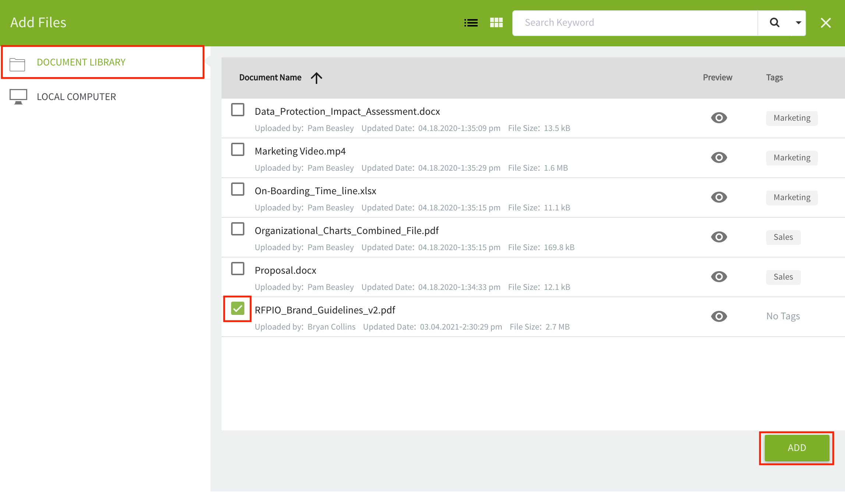The height and width of the screenshot is (504, 845).
Task: Select file name Marketing Video.mp4
Action: [x=300, y=151]
